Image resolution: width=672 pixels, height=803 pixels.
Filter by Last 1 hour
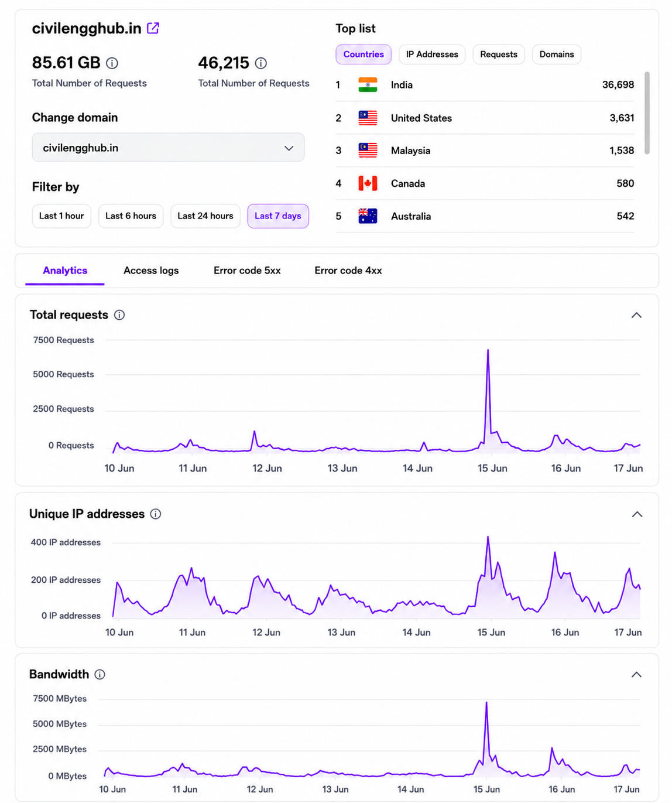coord(61,216)
